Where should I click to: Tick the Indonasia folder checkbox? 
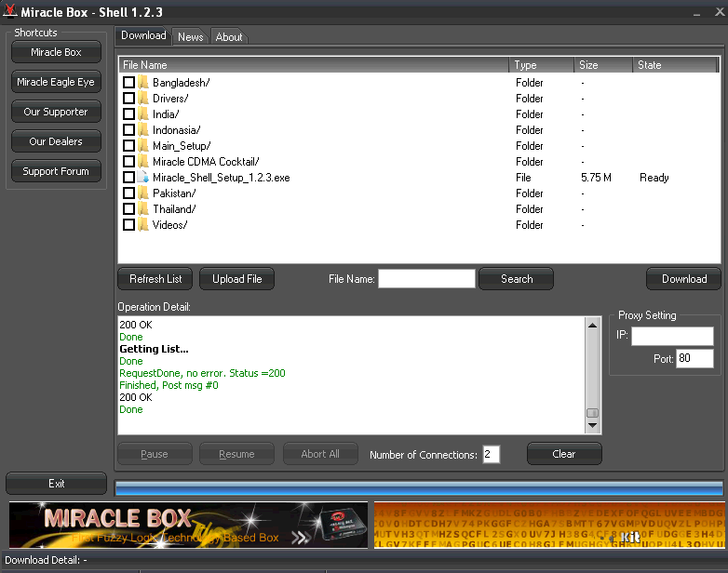tap(128, 129)
